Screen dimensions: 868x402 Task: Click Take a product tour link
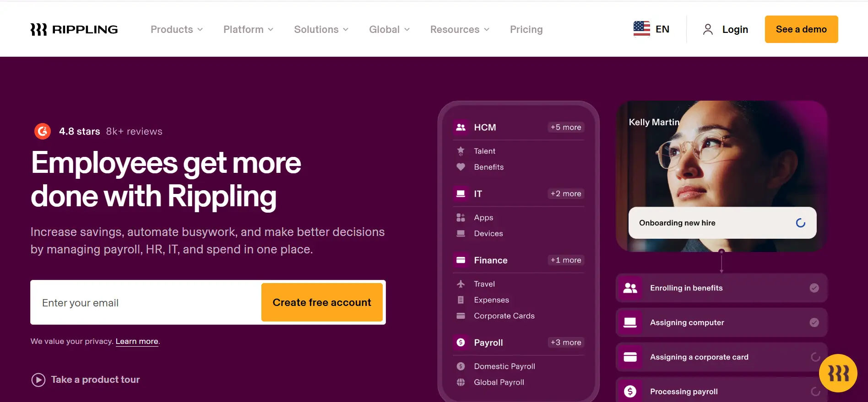pos(95,380)
